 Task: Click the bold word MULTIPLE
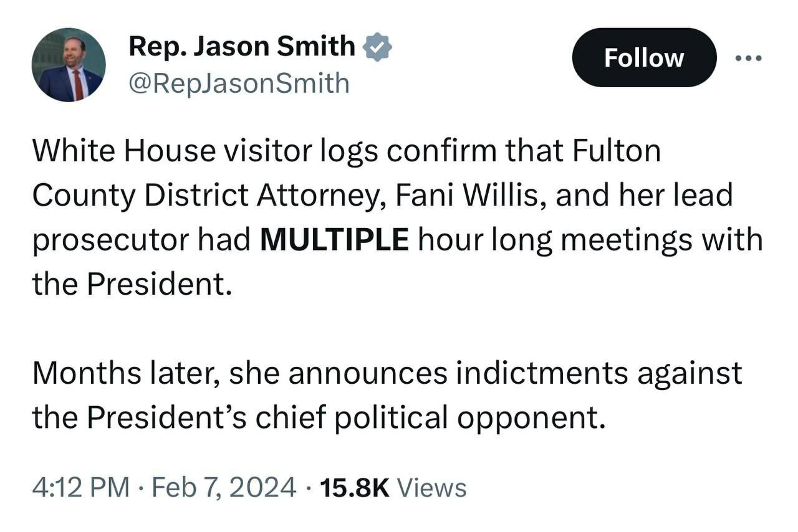(334, 240)
